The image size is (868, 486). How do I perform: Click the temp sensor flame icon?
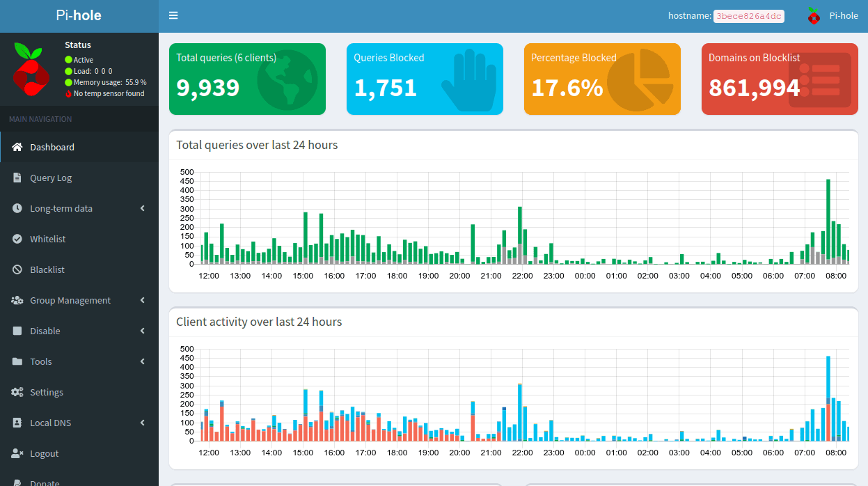[x=68, y=93]
